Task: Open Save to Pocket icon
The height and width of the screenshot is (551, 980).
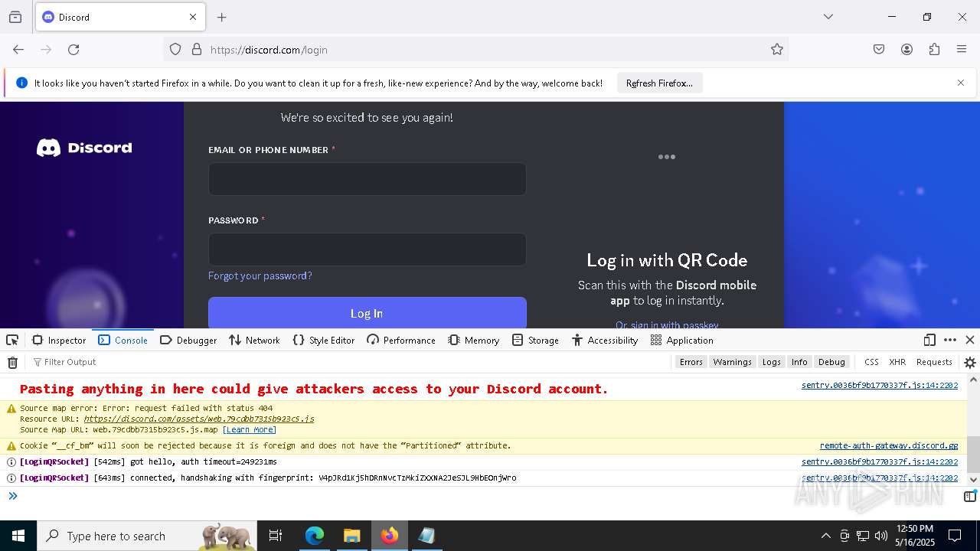Action: (879, 50)
